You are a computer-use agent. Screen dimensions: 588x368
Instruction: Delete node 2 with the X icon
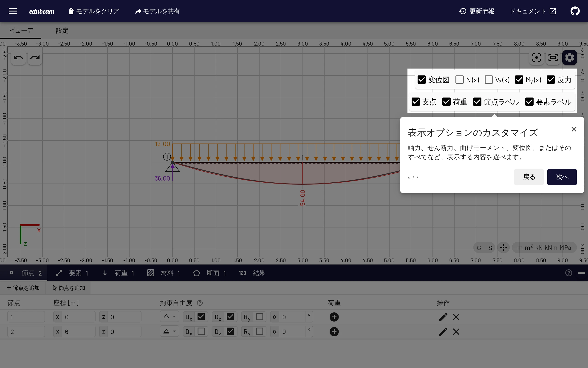pyautogui.click(x=456, y=332)
